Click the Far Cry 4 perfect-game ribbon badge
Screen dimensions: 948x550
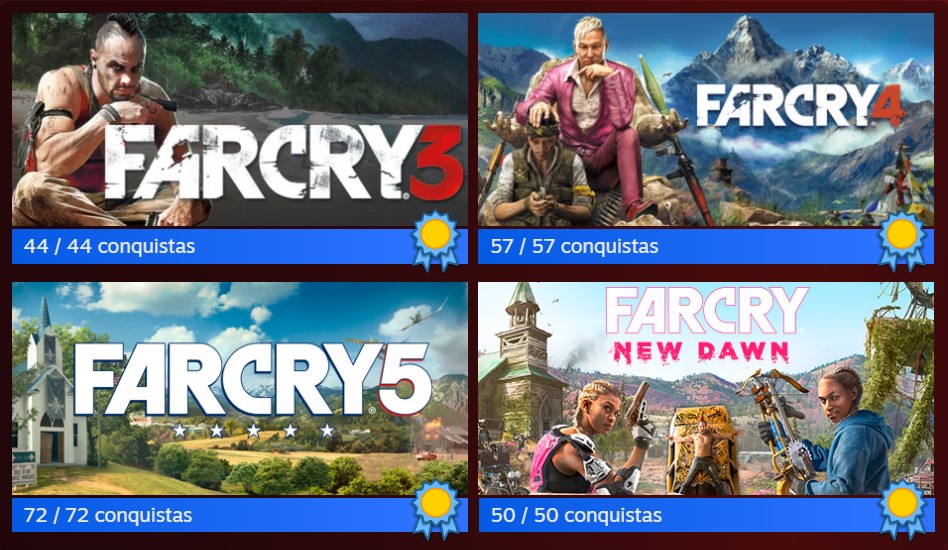(901, 241)
